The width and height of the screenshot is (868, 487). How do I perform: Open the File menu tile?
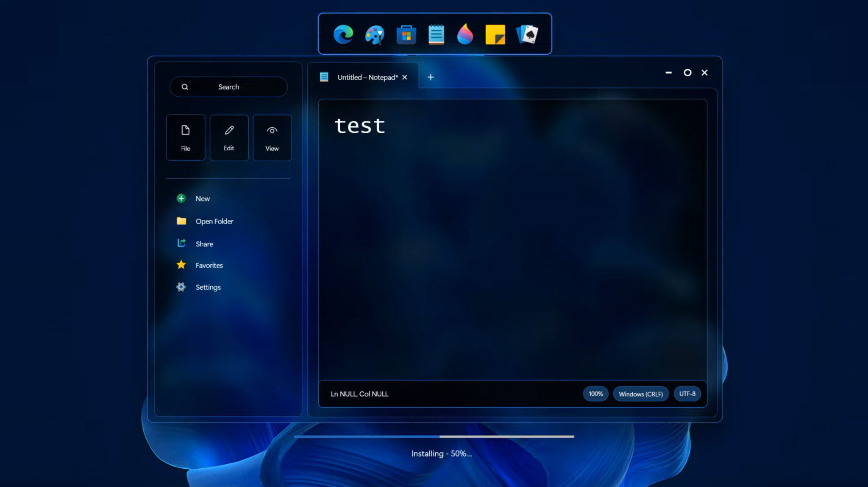(x=186, y=137)
